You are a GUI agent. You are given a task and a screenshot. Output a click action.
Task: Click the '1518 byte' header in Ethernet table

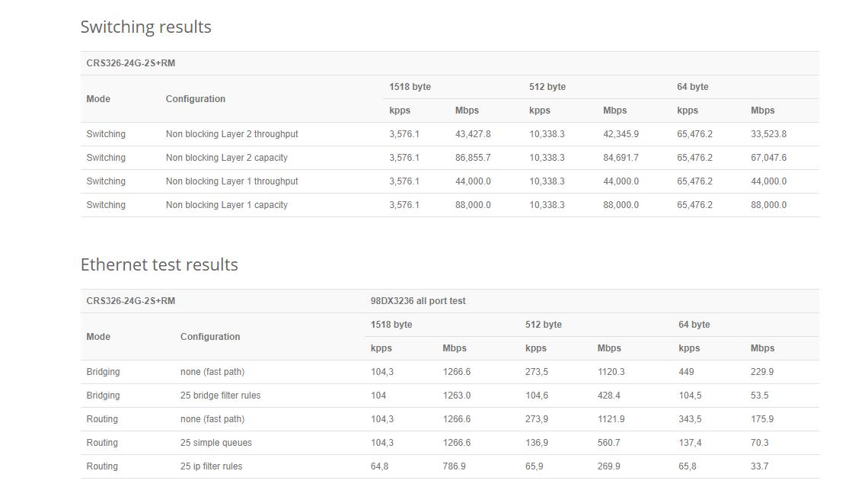(391, 325)
